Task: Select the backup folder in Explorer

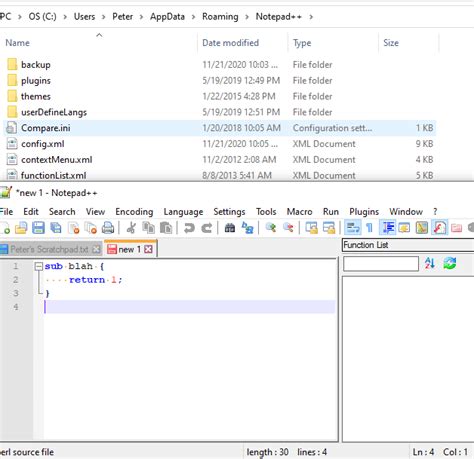Action: pos(36,65)
